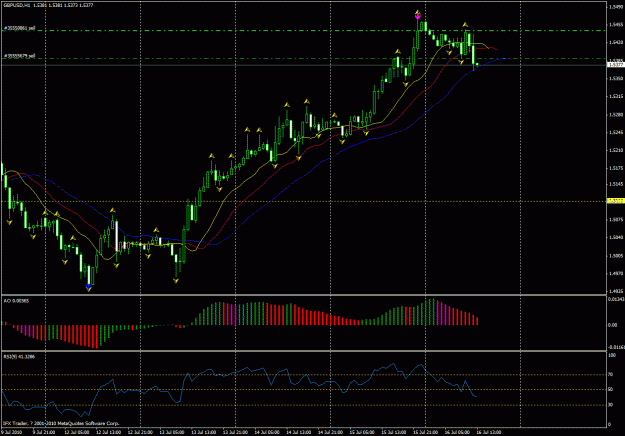This screenshot has width=625, height=436.
Task: Click the 14 Jul 13:00 time axis label
Action: coord(299,432)
